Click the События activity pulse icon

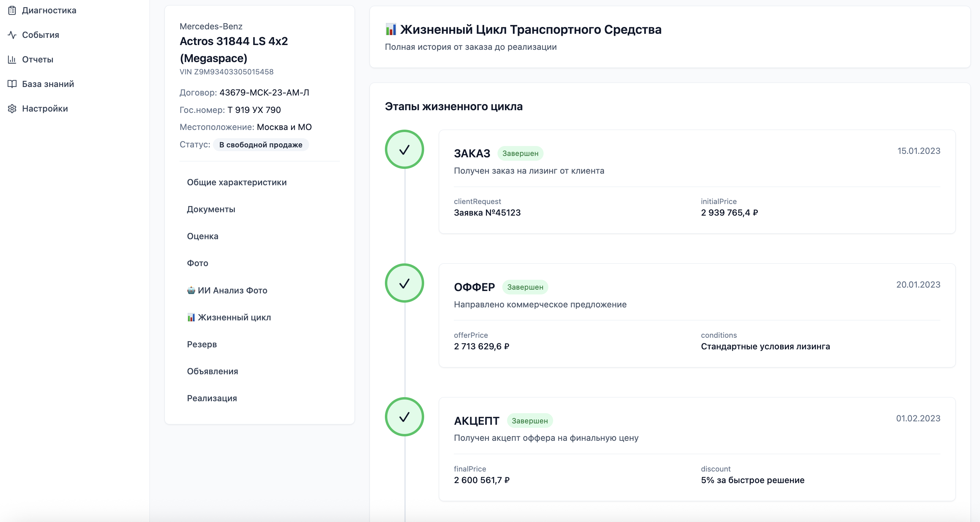[x=12, y=35]
